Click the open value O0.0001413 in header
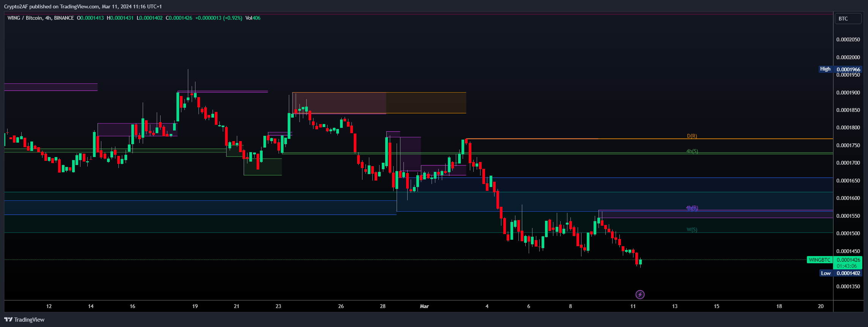The image size is (868, 327). [90, 18]
